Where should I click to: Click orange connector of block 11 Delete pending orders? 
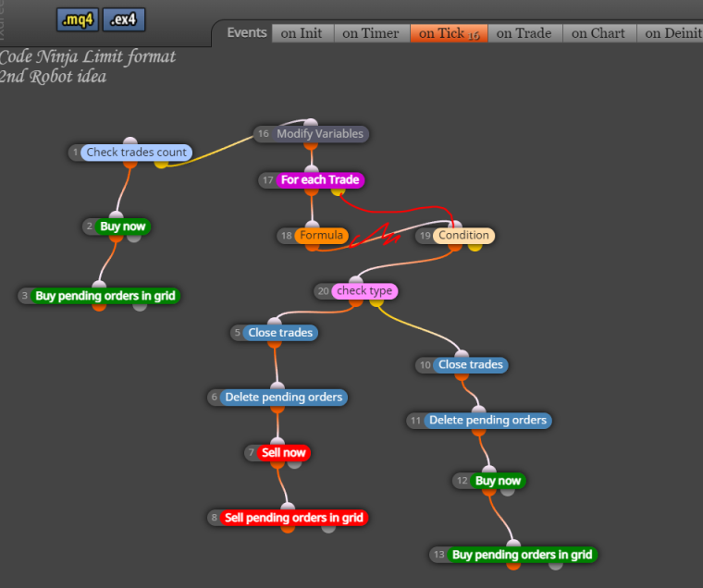tap(479, 432)
